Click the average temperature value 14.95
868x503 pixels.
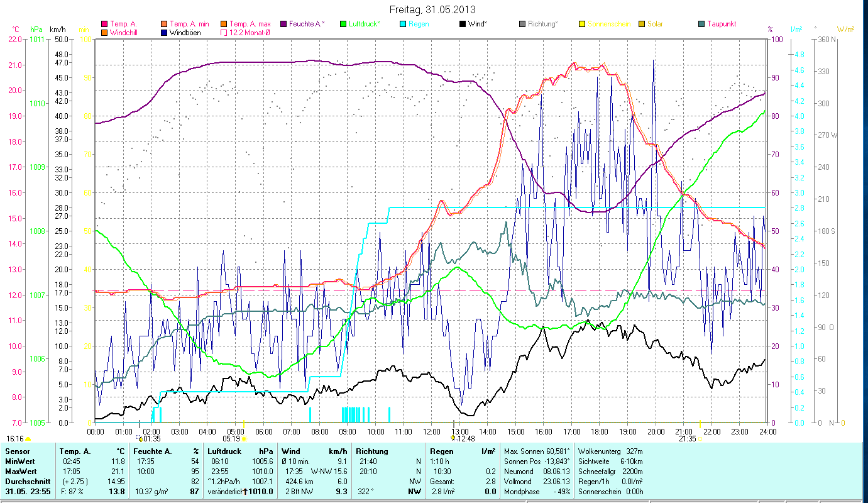click(116, 481)
